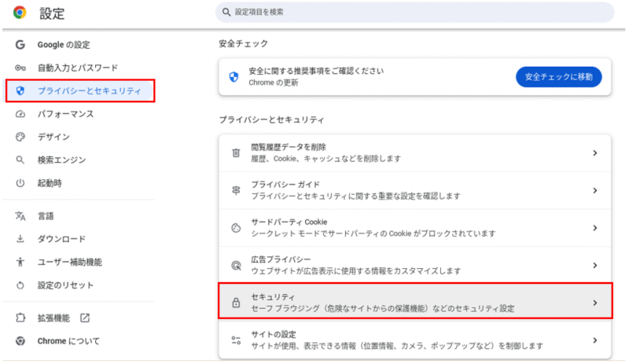This screenshot has width=629, height=364.
Task: Open サイトの設定 via its right chevron
Action: 595,340
